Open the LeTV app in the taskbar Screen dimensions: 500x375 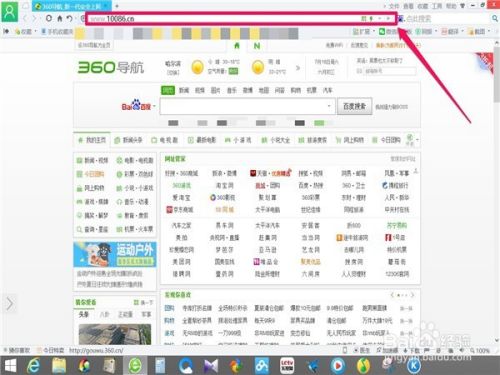pos(287,366)
